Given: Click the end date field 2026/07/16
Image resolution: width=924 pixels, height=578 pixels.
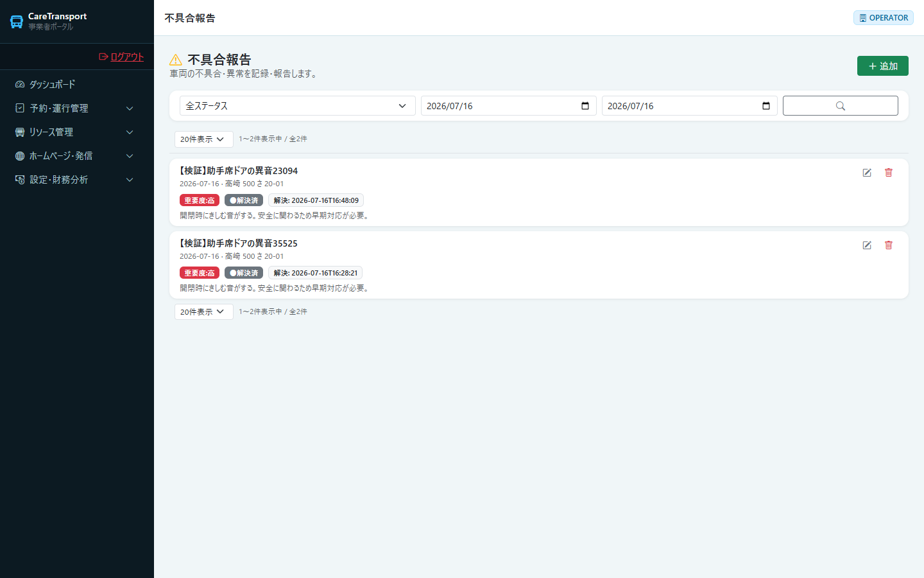Looking at the screenshot, I should (690, 105).
